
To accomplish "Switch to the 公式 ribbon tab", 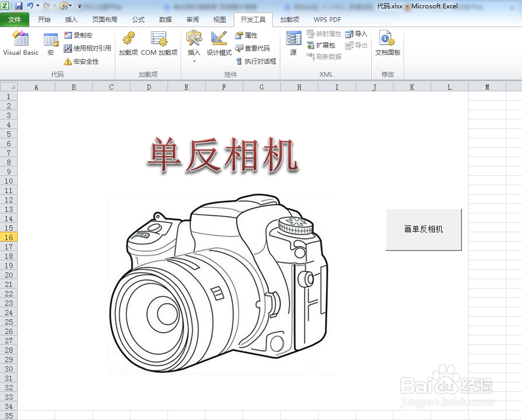I will click(x=138, y=19).
